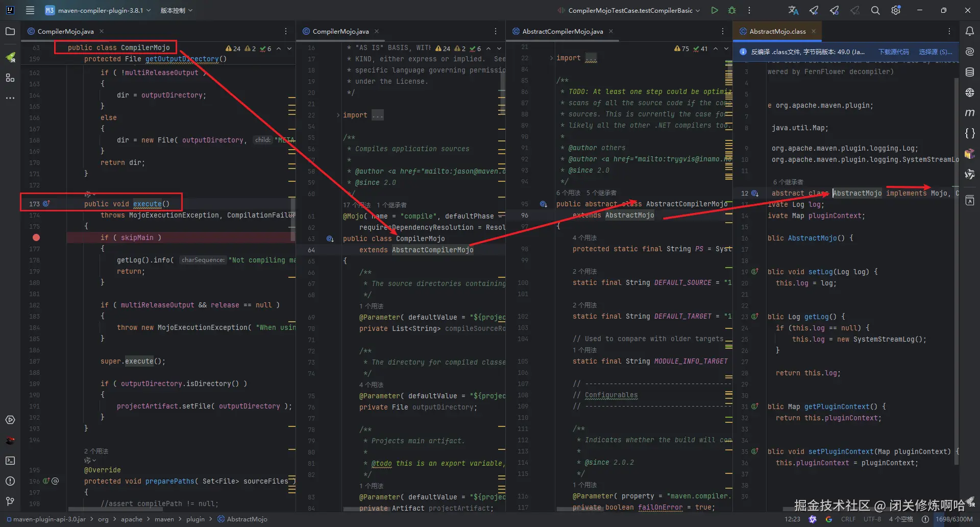This screenshot has width=980, height=527.
Task: Click the '5 个继承者' inheritors hint
Action: [601, 193]
